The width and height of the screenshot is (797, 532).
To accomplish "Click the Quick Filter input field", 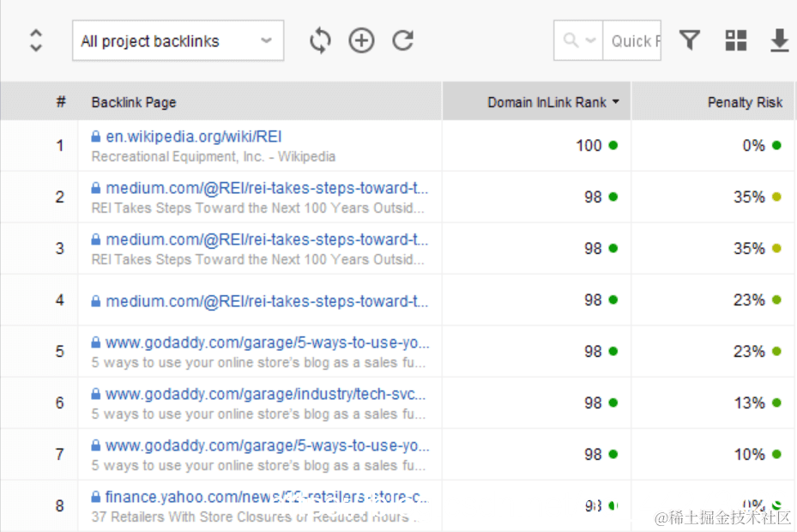I will coord(631,40).
